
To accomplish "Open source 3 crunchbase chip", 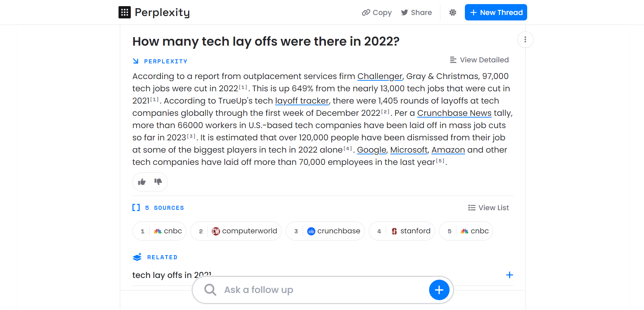I will [x=325, y=231].
